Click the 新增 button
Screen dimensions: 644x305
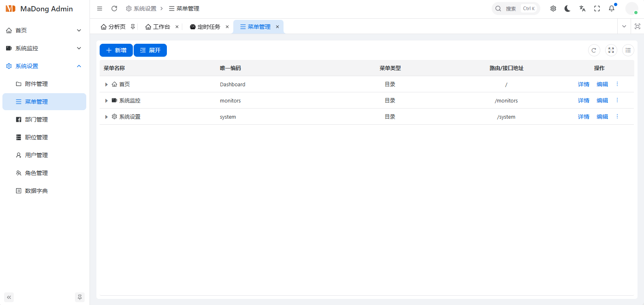pyautogui.click(x=116, y=50)
